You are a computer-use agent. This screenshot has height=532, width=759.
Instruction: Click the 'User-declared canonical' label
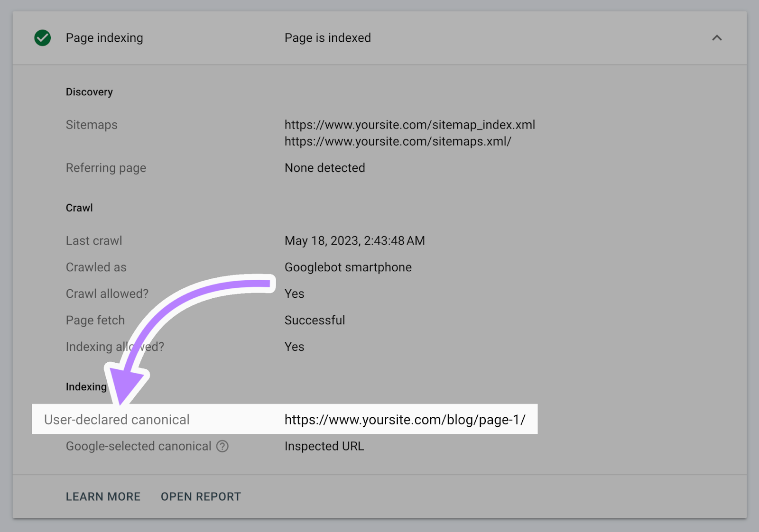[117, 420]
